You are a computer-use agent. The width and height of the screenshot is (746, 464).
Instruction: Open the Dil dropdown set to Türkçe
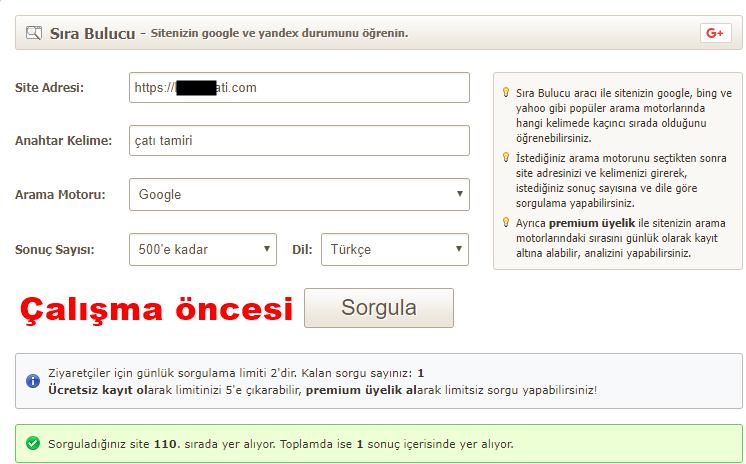click(x=395, y=249)
